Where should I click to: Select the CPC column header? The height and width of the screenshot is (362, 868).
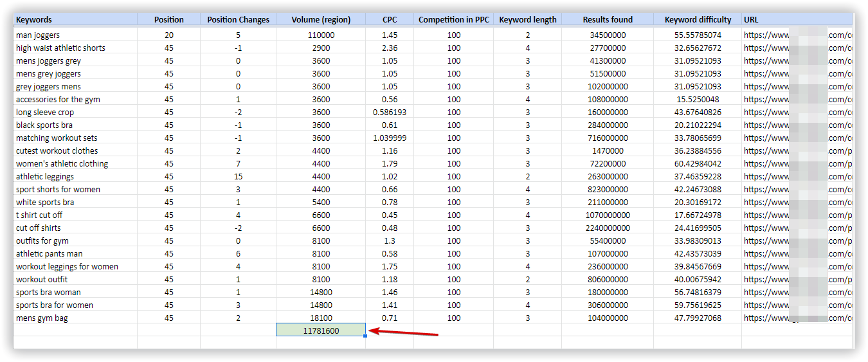click(x=390, y=20)
